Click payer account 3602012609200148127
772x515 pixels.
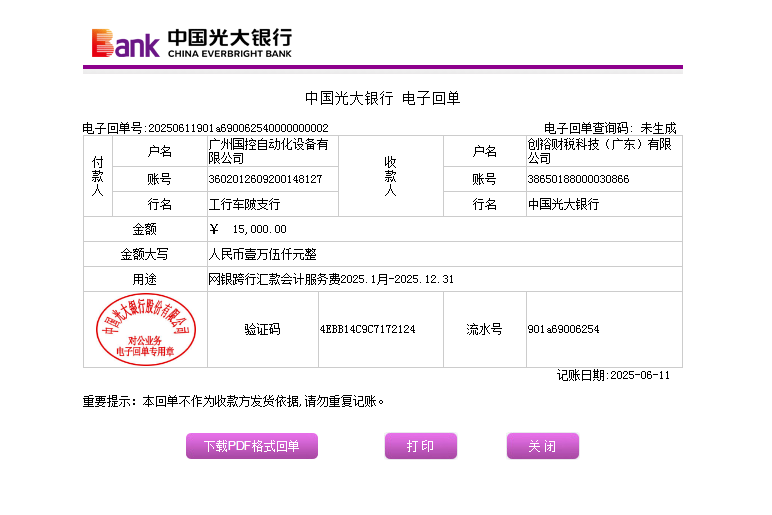[x=265, y=179]
